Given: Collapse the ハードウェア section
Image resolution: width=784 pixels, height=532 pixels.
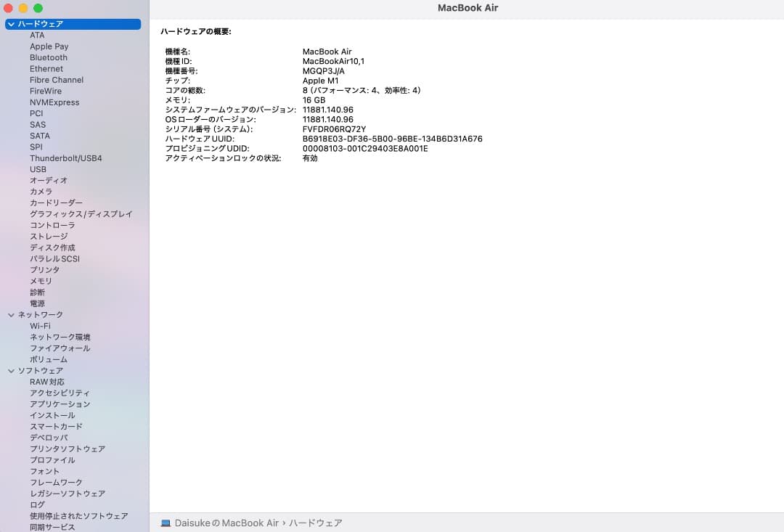Looking at the screenshot, I should click(11, 23).
